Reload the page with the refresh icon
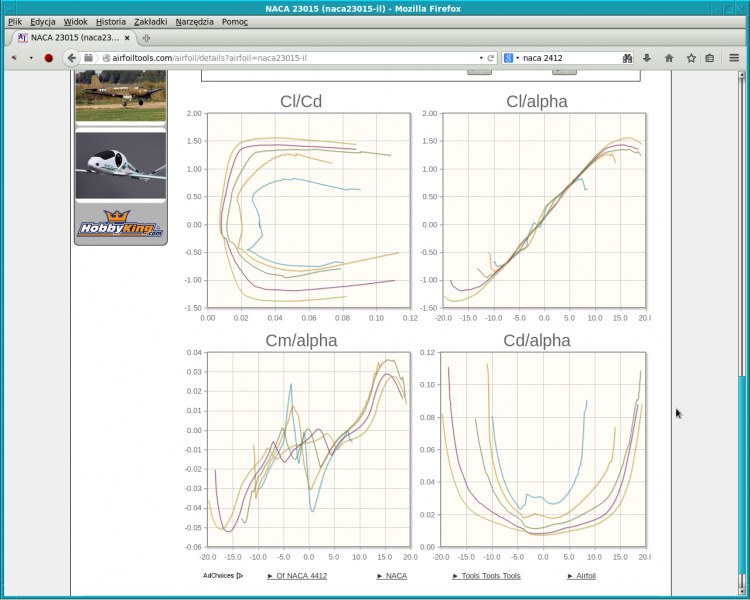This screenshot has width=750, height=600. point(491,58)
